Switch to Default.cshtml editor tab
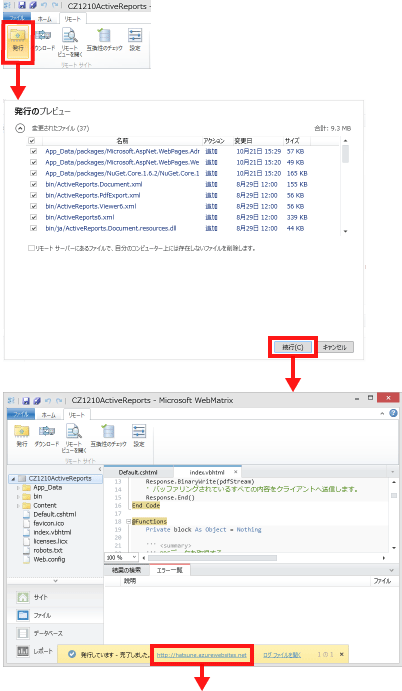Image resolution: width=402 pixels, height=691 pixels. [138, 472]
